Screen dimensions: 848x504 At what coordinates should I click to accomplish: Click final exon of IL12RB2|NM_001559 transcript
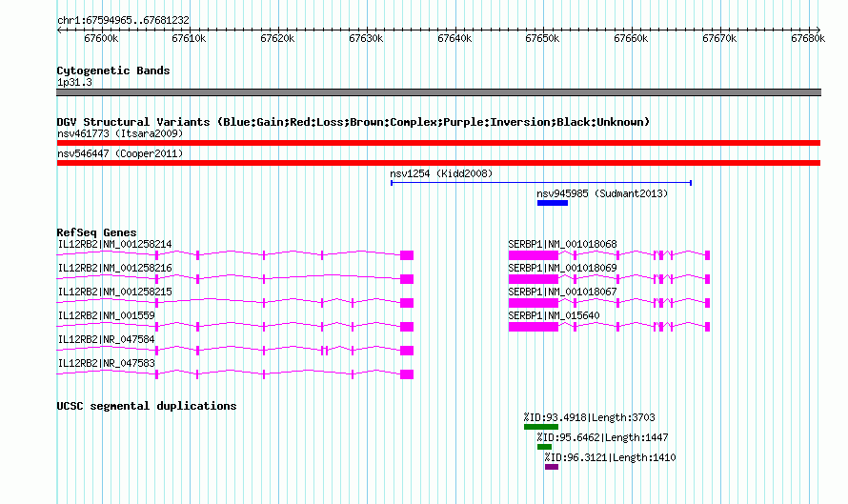click(407, 327)
